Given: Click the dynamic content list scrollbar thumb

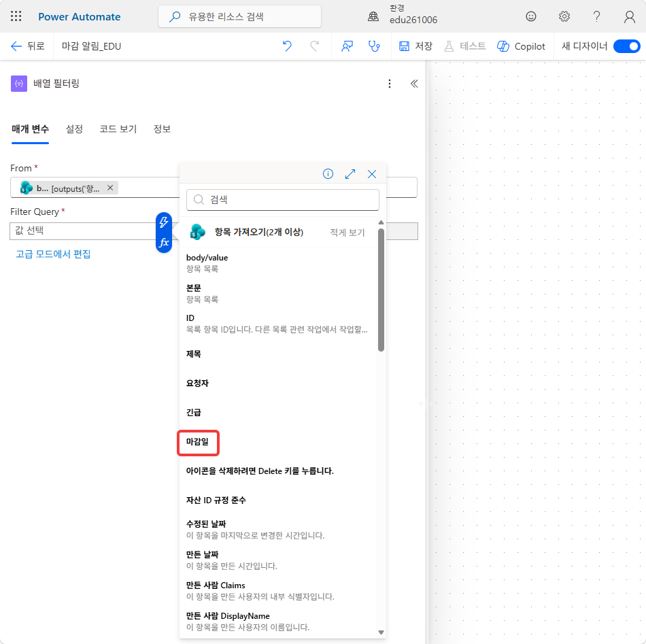Looking at the screenshot, I should coord(381,290).
